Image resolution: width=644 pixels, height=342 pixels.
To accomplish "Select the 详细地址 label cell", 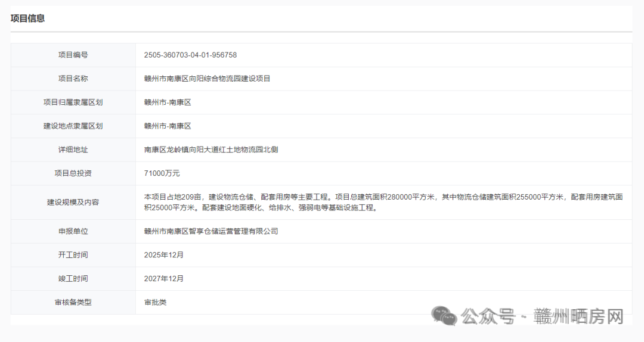I will click(73, 150).
